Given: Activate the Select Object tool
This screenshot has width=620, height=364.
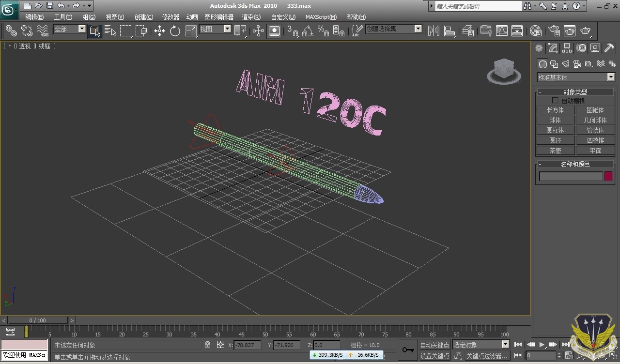Looking at the screenshot, I should pyautogui.click(x=94, y=30).
